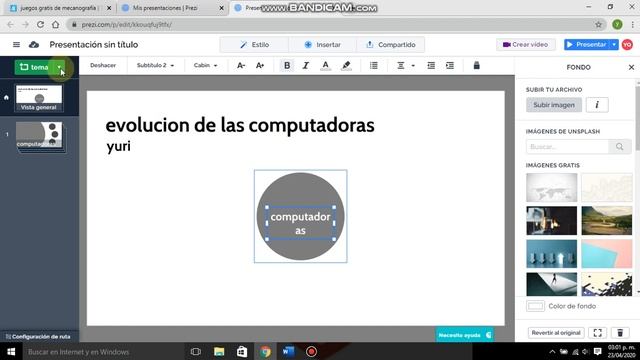
Task: Select the black ink splatter background
Action: tap(607, 284)
